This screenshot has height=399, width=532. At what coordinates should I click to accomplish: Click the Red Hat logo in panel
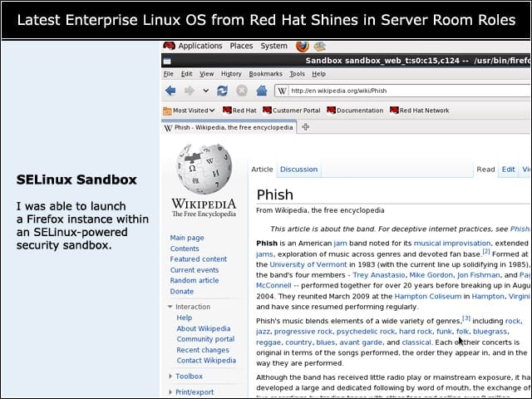click(x=169, y=46)
